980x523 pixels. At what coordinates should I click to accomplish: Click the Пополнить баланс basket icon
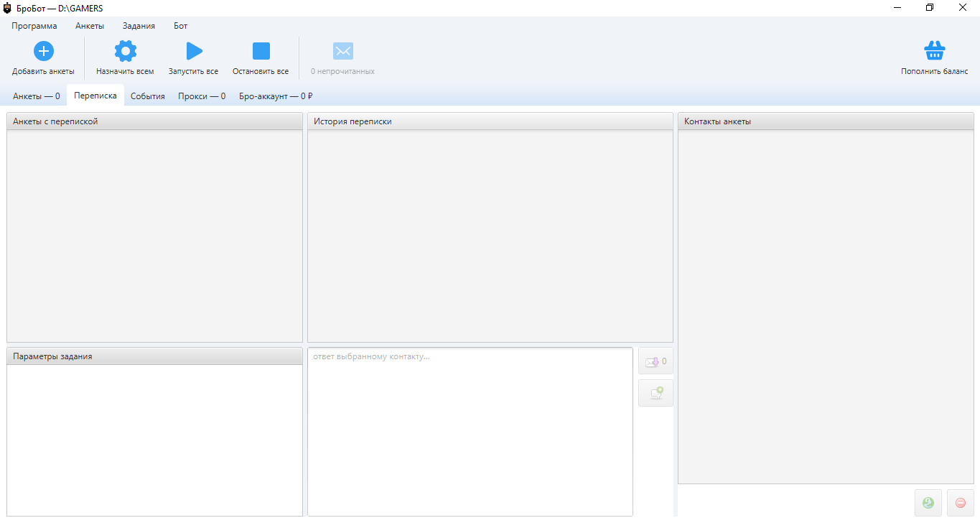tap(934, 51)
